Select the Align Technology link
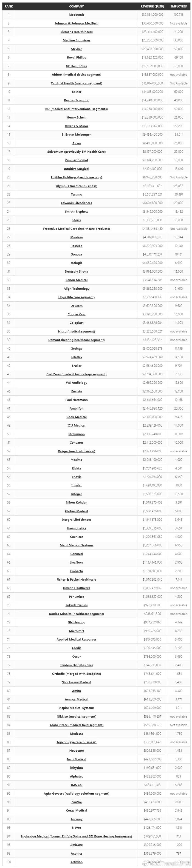Image resolution: width=192 pixels, height=868 pixels. click(77, 289)
